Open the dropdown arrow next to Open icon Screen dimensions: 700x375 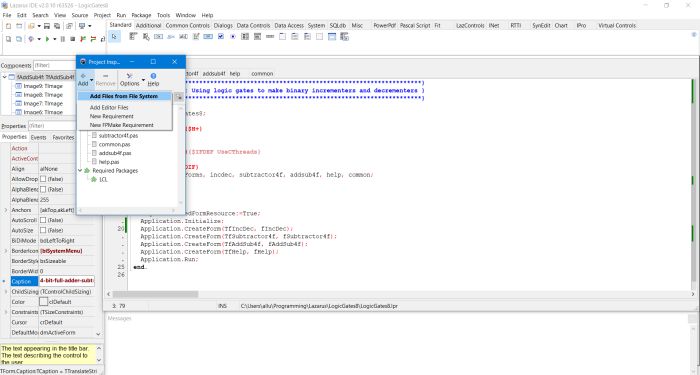pyautogui.click(x=39, y=26)
